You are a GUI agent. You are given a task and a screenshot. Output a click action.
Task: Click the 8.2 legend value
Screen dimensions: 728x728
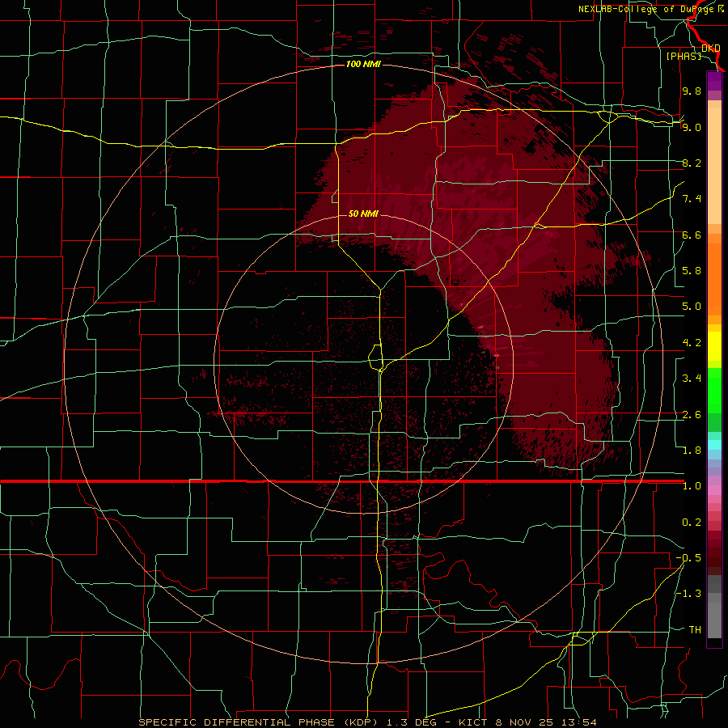(692, 163)
